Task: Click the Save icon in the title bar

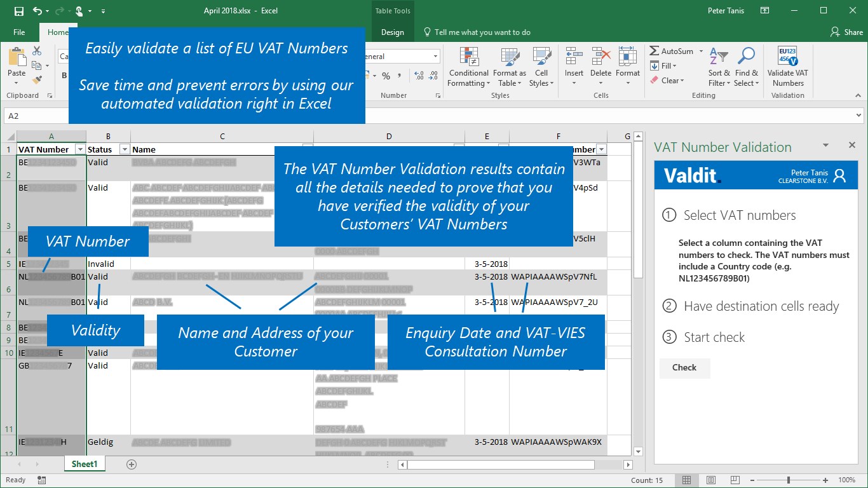Action: (18, 11)
